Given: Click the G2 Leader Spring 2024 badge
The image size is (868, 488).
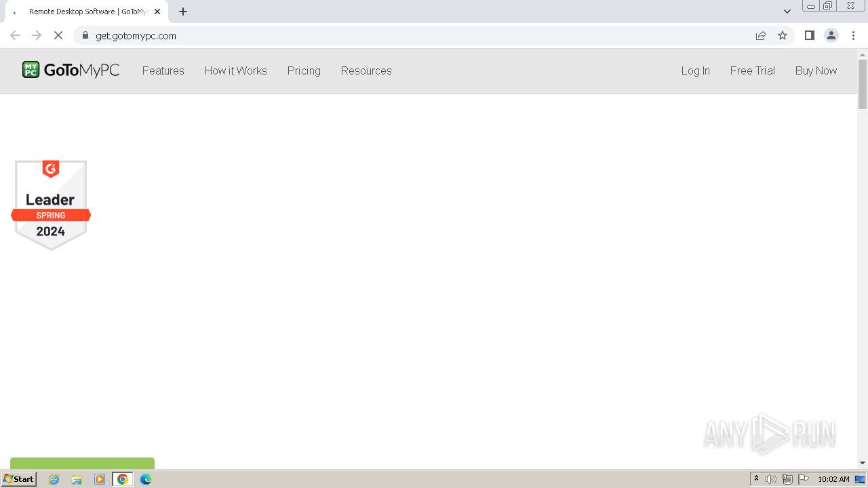Looking at the screenshot, I should click(x=51, y=205).
